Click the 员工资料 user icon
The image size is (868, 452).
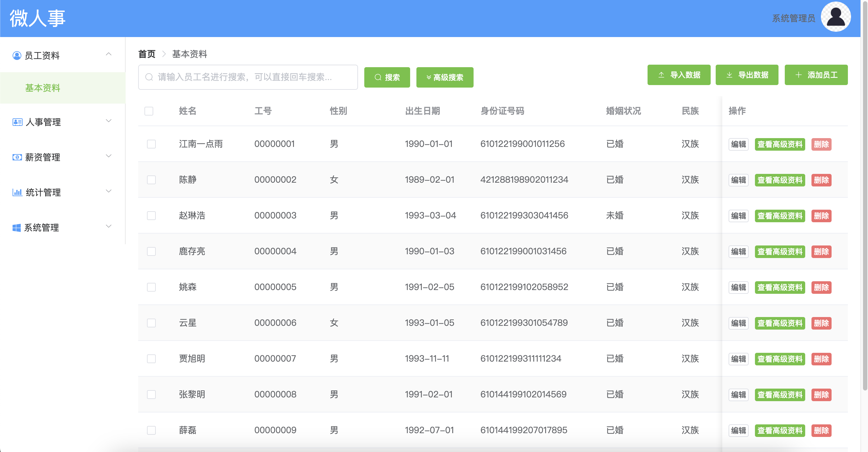coord(17,55)
